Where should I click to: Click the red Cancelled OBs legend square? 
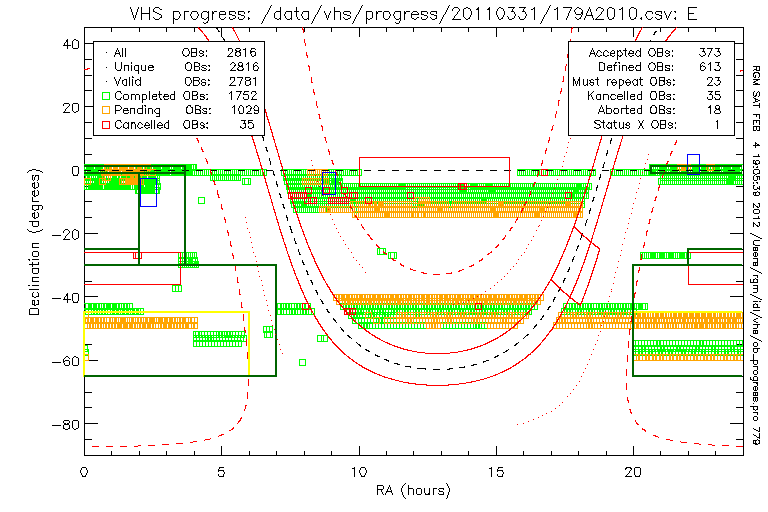click(x=105, y=125)
